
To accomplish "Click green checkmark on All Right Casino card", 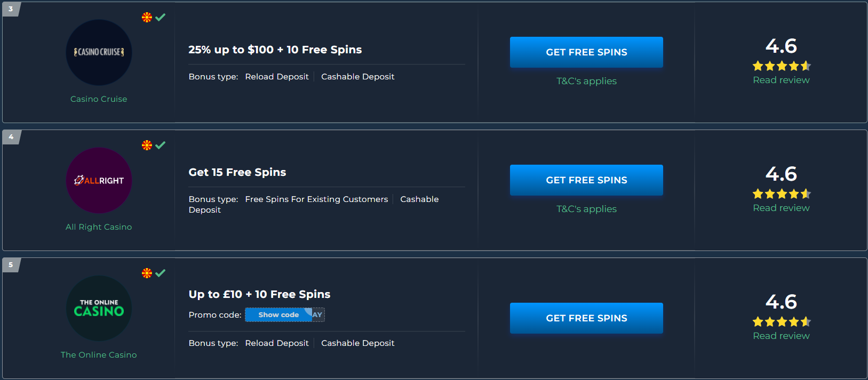I will [x=160, y=145].
